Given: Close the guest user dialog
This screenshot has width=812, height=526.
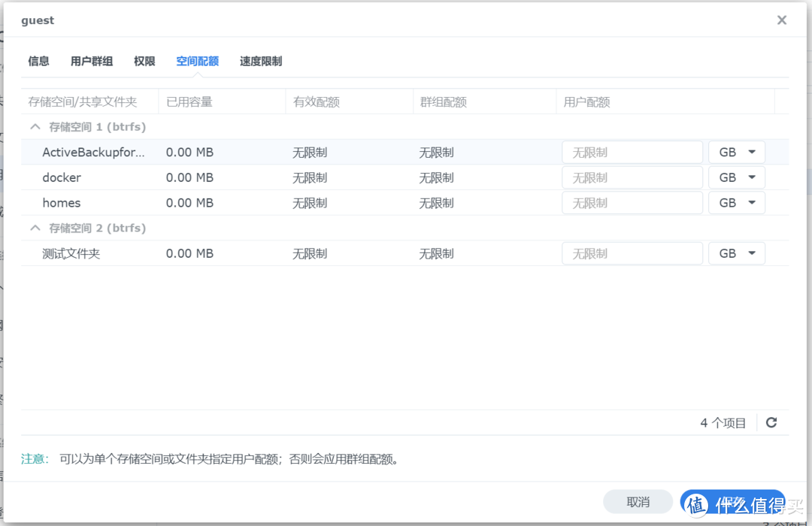Looking at the screenshot, I should pos(781,20).
